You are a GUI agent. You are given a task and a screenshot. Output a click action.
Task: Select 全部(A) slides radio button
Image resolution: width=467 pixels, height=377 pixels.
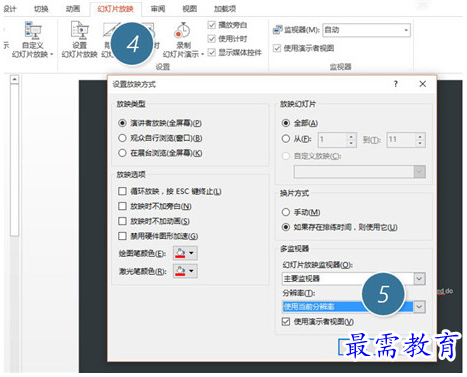pyautogui.click(x=286, y=123)
